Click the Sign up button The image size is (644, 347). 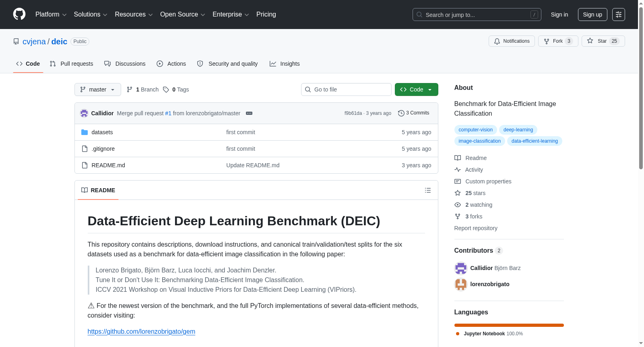click(x=592, y=15)
